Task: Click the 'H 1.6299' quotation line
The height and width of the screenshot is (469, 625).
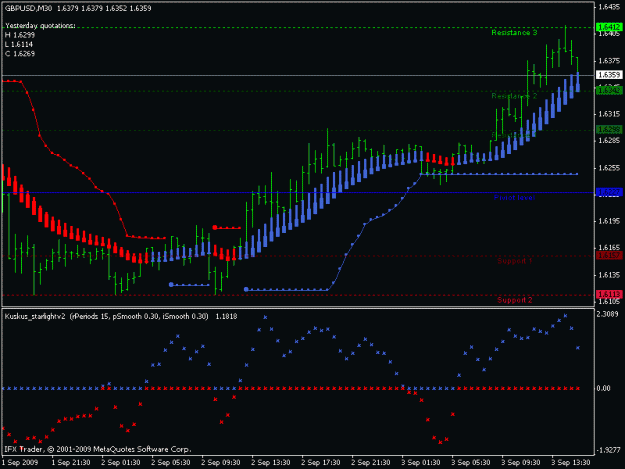Action: tap(20, 35)
